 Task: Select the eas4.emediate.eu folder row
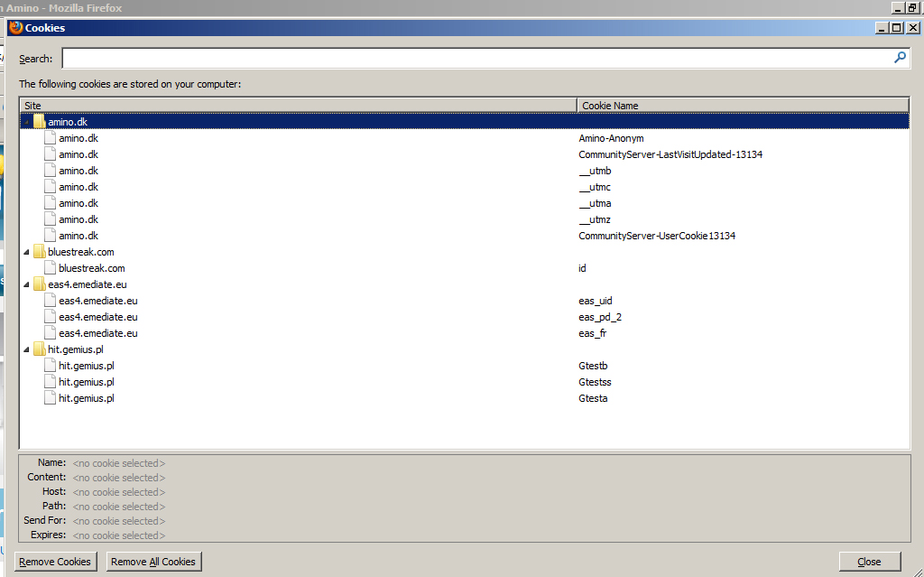point(465,284)
